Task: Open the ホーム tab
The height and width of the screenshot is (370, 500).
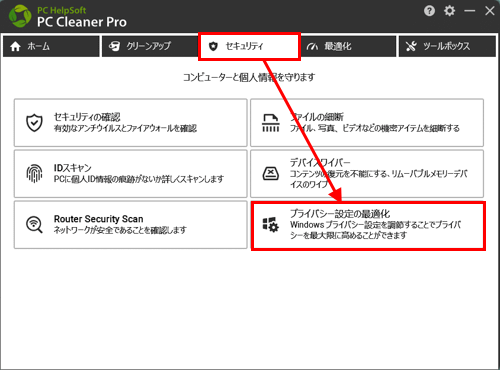Action: click(51, 46)
